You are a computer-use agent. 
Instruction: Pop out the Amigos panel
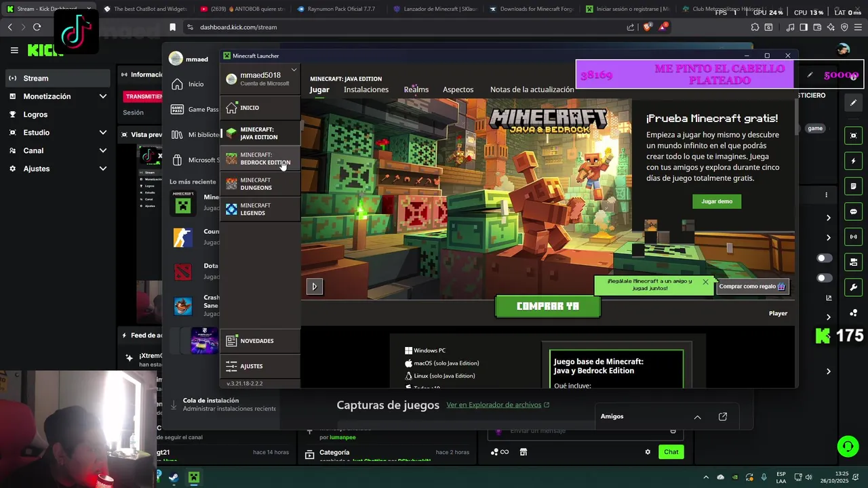pos(723,417)
